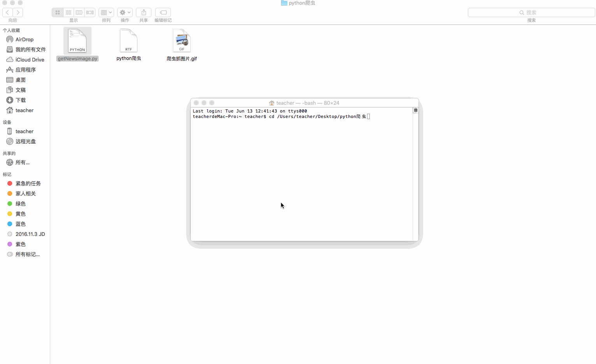Viewport: 596px width, 364px height.
Task: Click the edit tags button in toolbar
Action: 163,12
